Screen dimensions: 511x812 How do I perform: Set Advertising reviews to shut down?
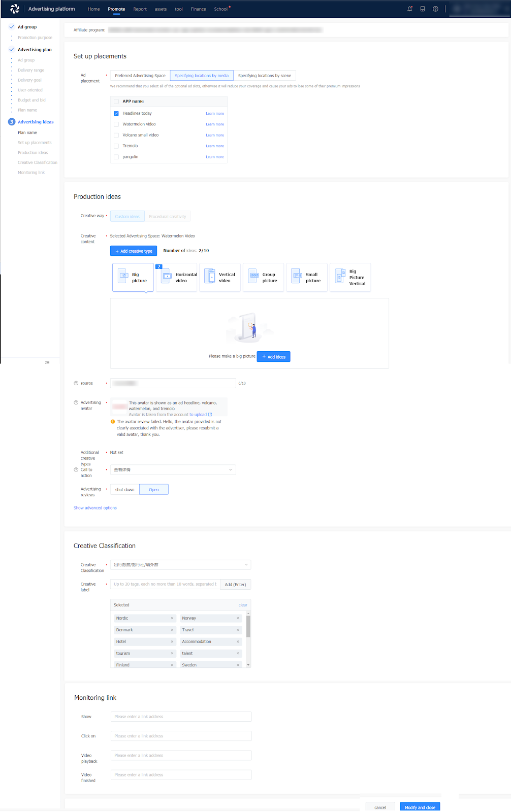[125, 490]
